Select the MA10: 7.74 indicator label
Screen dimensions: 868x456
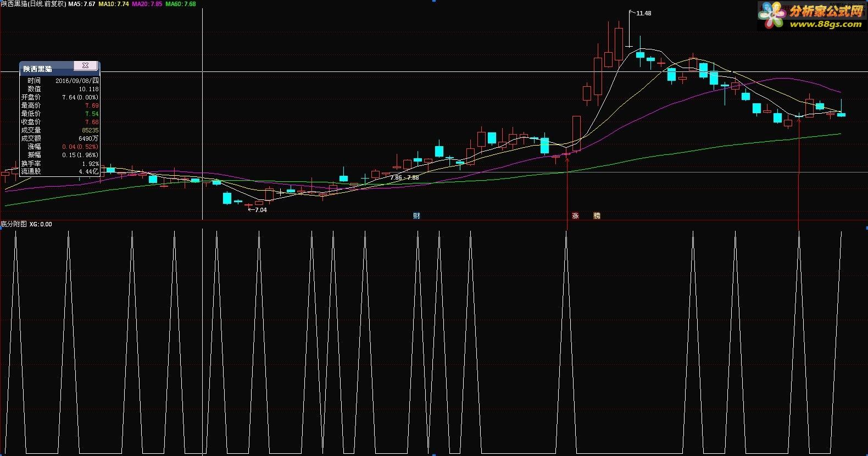pos(114,4)
